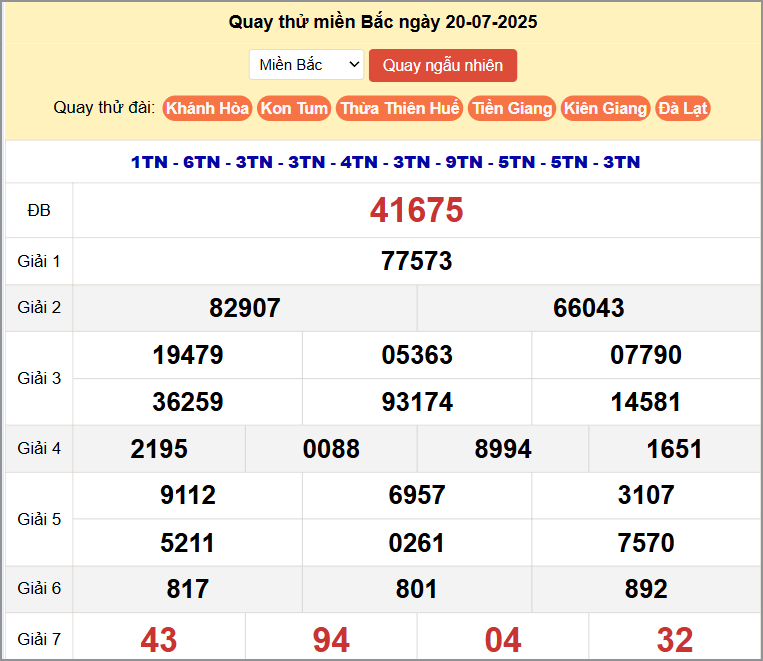Select Giải 6 number 892
The image size is (763, 661).
(x=646, y=588)
